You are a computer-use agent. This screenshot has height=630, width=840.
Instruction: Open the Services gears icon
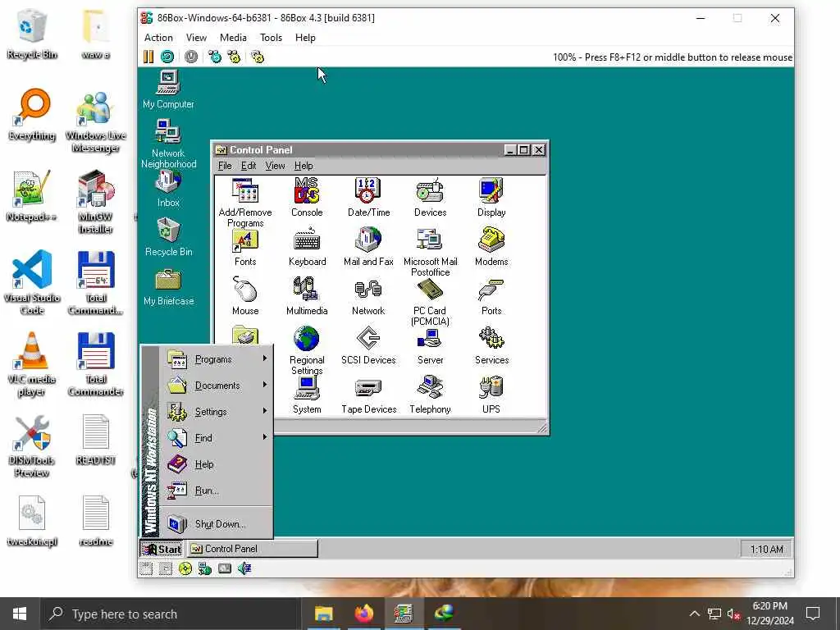[x=491, y=345]
